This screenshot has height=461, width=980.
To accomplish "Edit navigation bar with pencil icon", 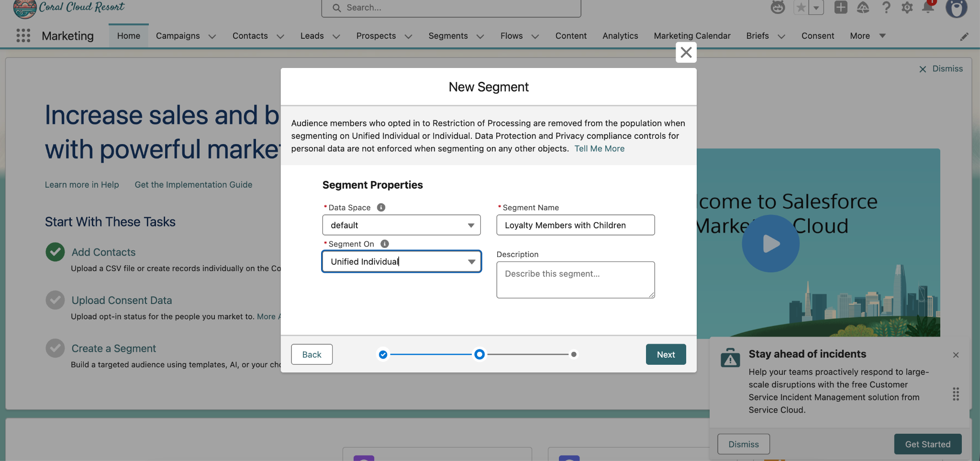I will click(x=964, y=36).
